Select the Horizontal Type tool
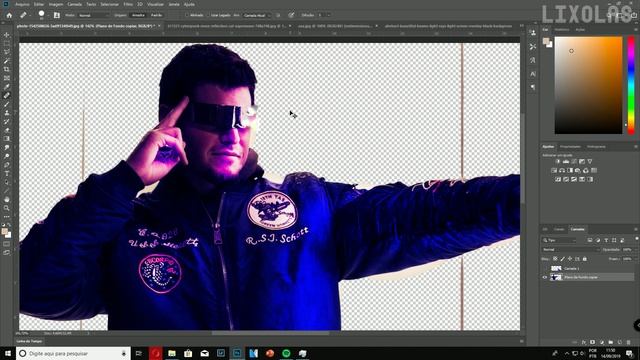The height and width of the screenshot is (360, 640). [x=7, y=173]
